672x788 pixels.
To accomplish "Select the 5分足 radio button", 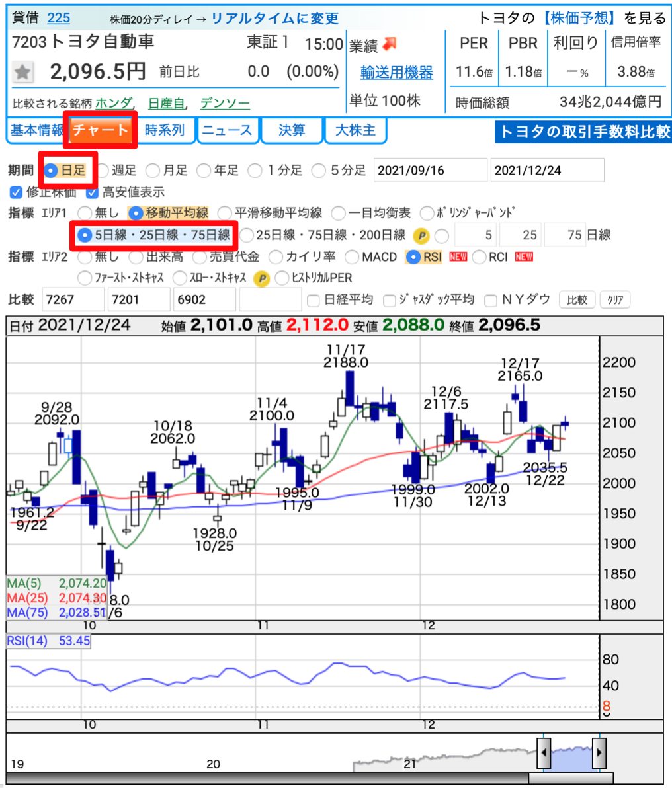I will [318, 171].
